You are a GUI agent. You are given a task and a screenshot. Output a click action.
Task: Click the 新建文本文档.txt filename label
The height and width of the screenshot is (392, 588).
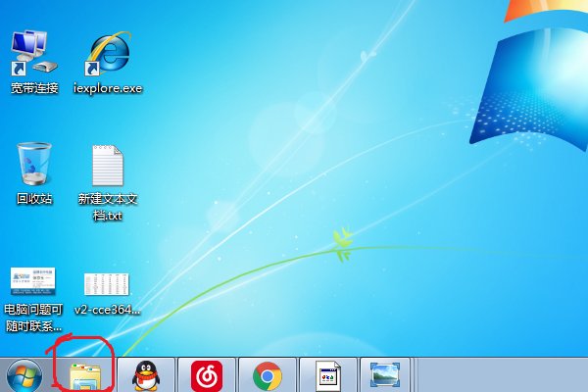(x=108, y=207)
